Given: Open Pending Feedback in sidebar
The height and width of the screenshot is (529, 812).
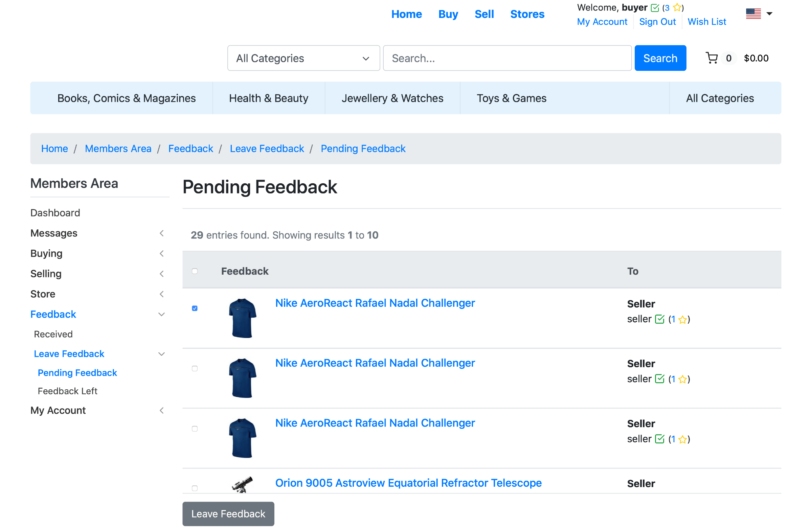Looking at the screenshot, I should [77, 373].
